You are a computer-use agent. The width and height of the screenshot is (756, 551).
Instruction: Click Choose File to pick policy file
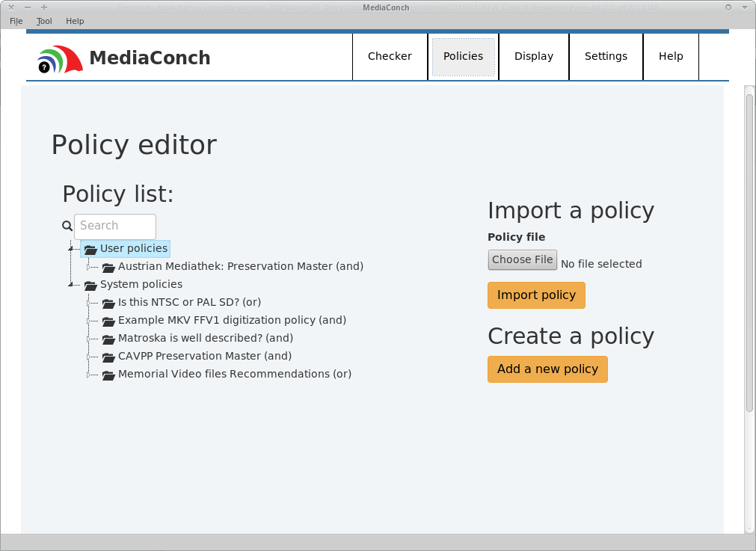coord(522,259)
